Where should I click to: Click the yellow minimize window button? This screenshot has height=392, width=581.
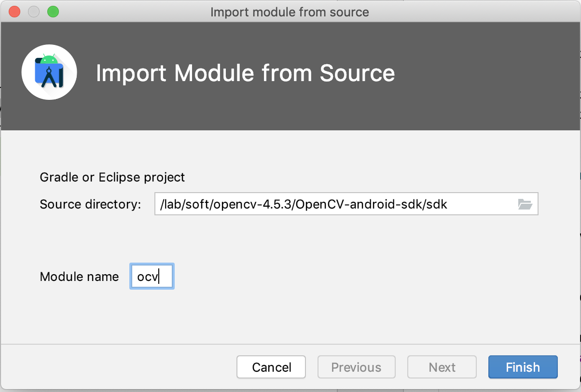[34, 12]
